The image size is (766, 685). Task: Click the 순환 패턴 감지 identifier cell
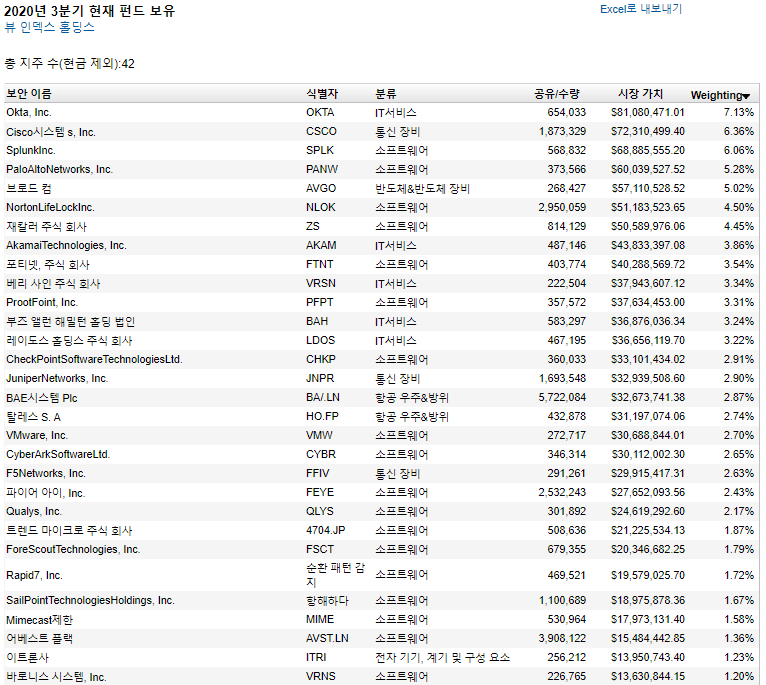[x=336, y=575]
